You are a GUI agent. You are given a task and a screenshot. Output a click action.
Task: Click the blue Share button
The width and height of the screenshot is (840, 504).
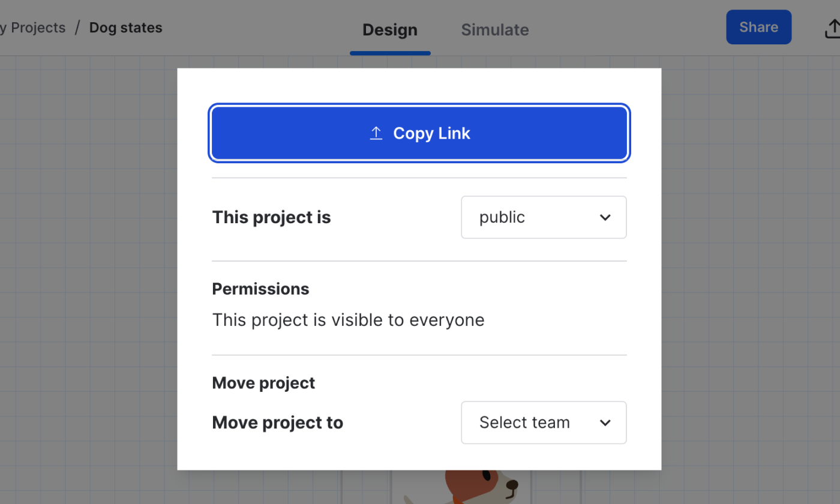coord(758,27)
